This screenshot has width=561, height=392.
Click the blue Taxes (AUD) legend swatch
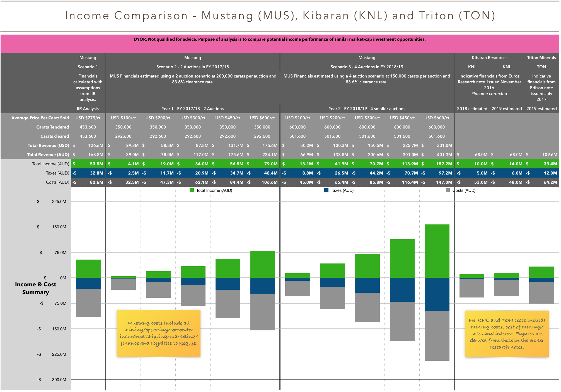pyautogui.click(x=326, y=190)
